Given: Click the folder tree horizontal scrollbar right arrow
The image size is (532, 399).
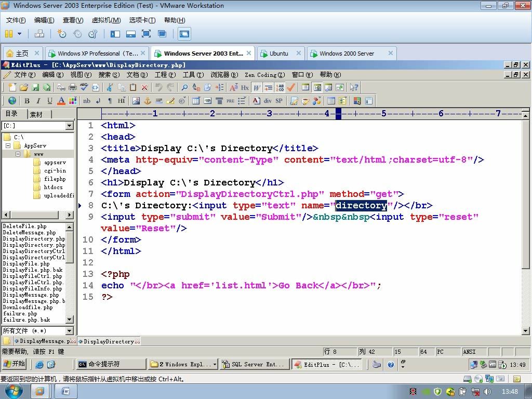Looking at the screenshot, I should click(x=70, y=215).
